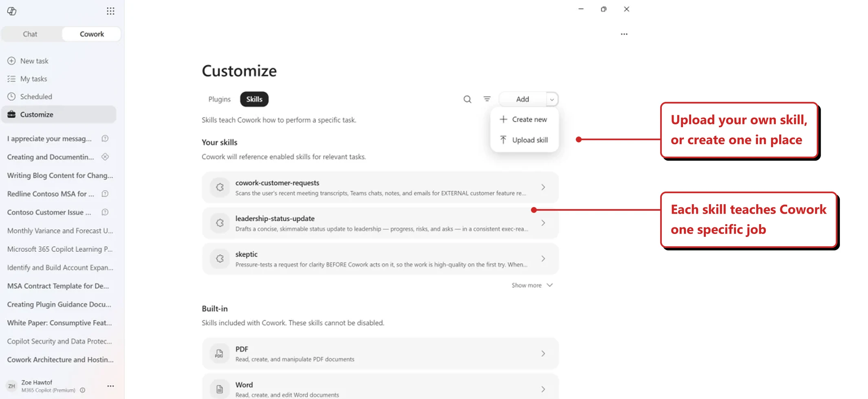
Task: Select the Skills tab
Action: pyautogui.click(x=254, y=99)
